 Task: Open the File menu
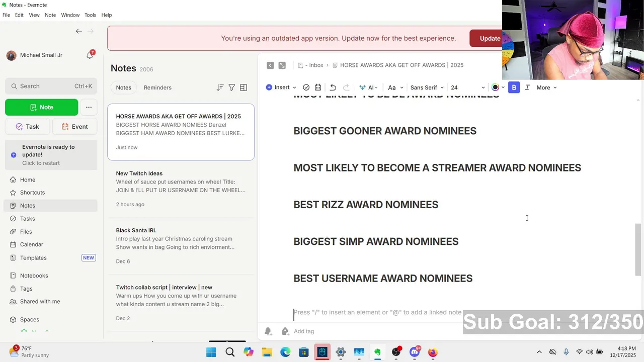coord(6,15)
